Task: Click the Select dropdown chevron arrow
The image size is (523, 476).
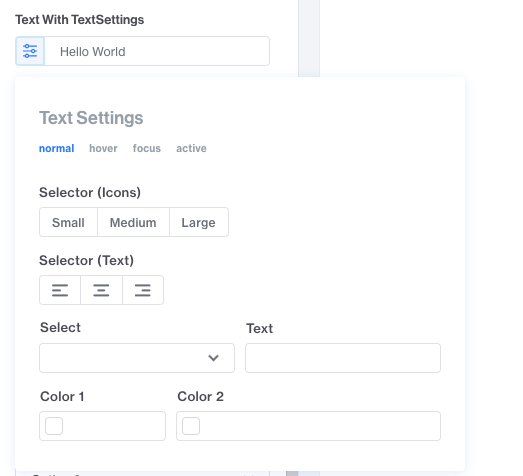Action: pyautogui.click(x=213, y=358)
